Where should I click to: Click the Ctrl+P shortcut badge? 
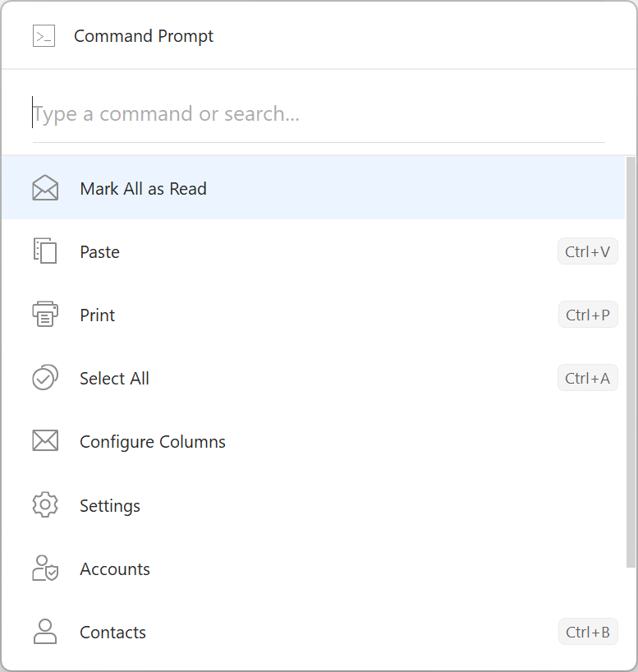pos(588,315)
